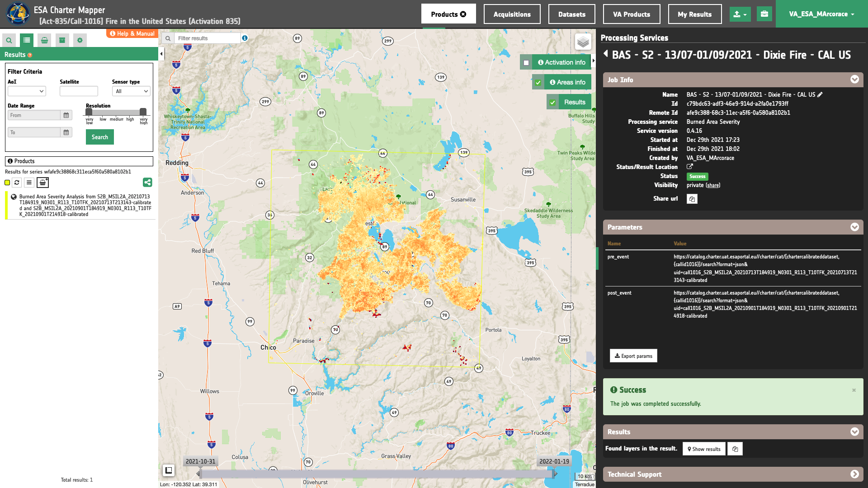
Task: Open the Acquisitions tab
Action: pyautogui.click(x=512, y=14)
